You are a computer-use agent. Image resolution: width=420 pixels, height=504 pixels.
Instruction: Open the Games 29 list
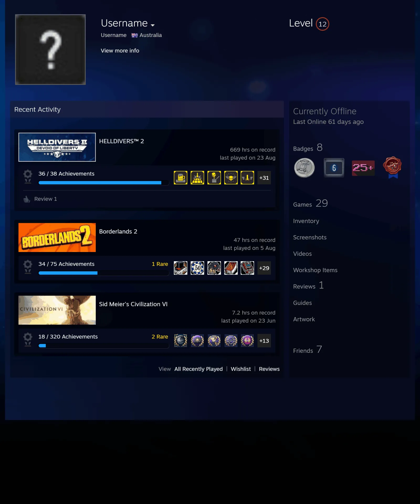310,203
